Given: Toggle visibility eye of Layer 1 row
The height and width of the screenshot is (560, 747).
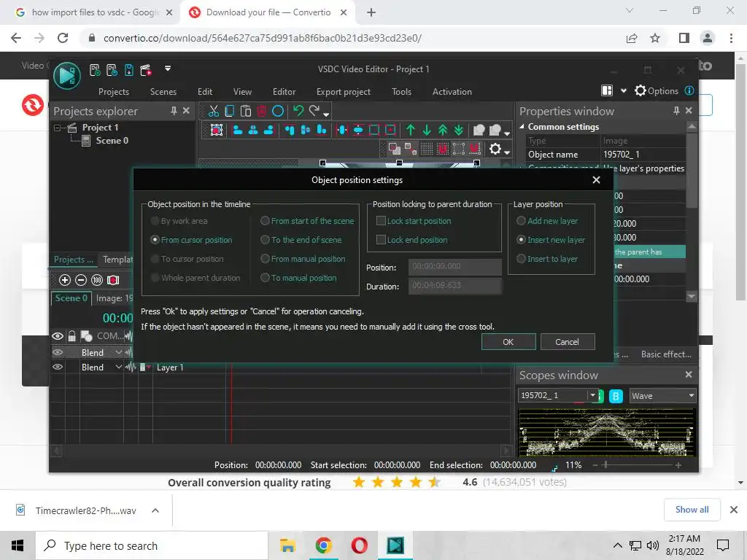Looking at the screenshot, I should pyautogui.click(x=58, y=367).
